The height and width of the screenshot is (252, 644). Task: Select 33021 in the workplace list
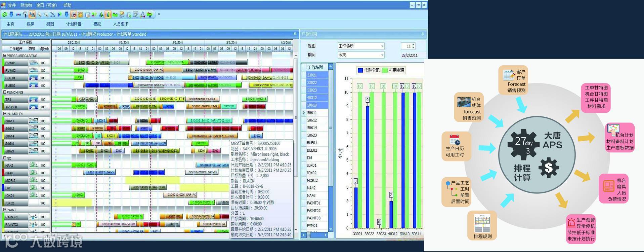(317, 75)
